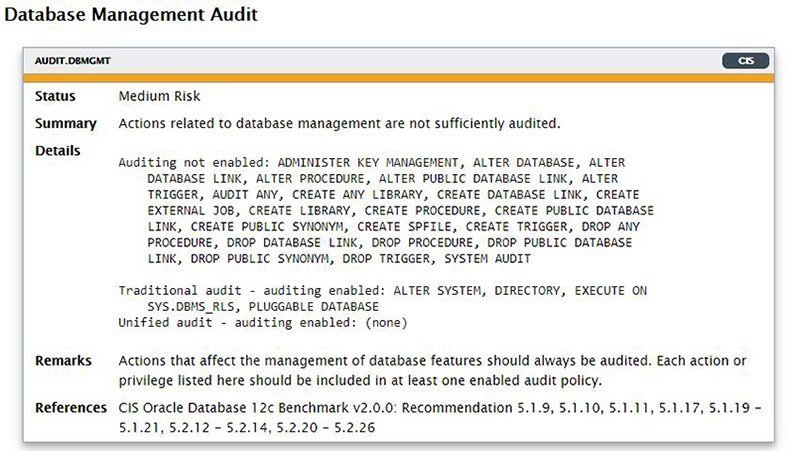Viewport: 790px width, 451px height.
Task: Click the orange medium-risk color bar
Action: click(399, 79)
